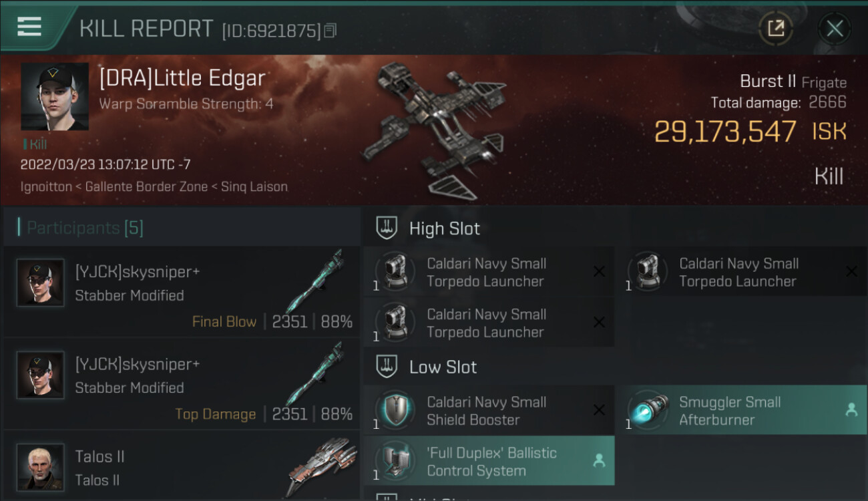Click the Low Slot section header

click(443, 367)
